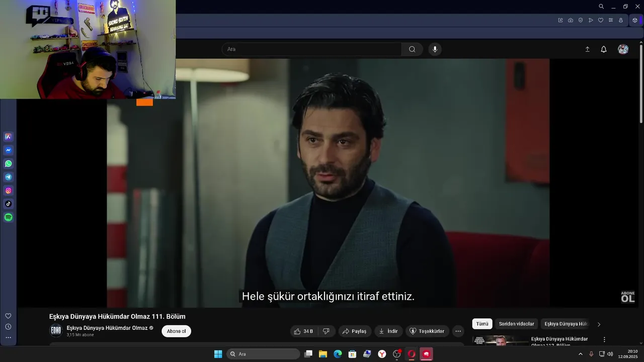Viewport: 644px width, 362px height.
Task: Open WhatsApp in the sidebar
Action: pyautogui.click(x=8, y=164)
